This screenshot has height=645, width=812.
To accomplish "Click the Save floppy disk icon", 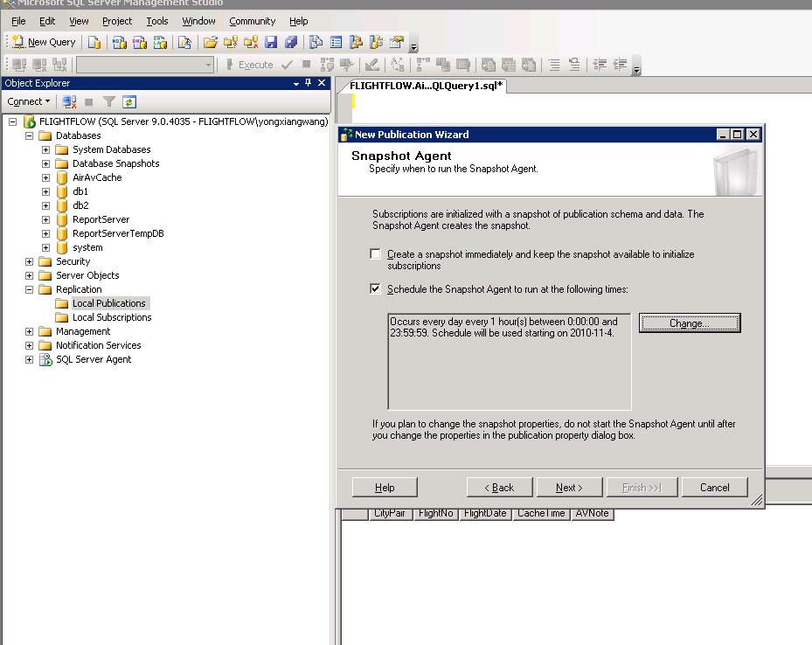I will pyautogui.click(x=271, y=42).
